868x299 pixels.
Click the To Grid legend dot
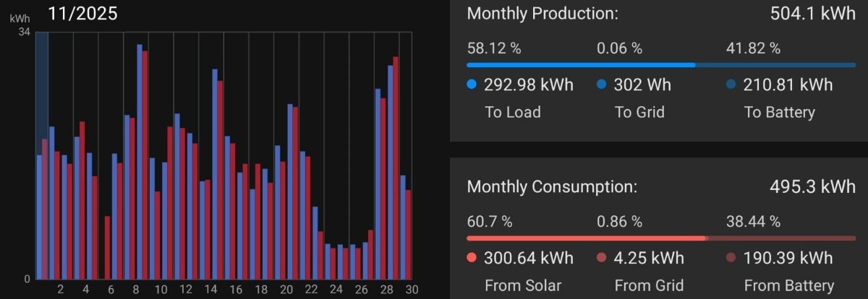pyautogui.click(x=602, y=84)
